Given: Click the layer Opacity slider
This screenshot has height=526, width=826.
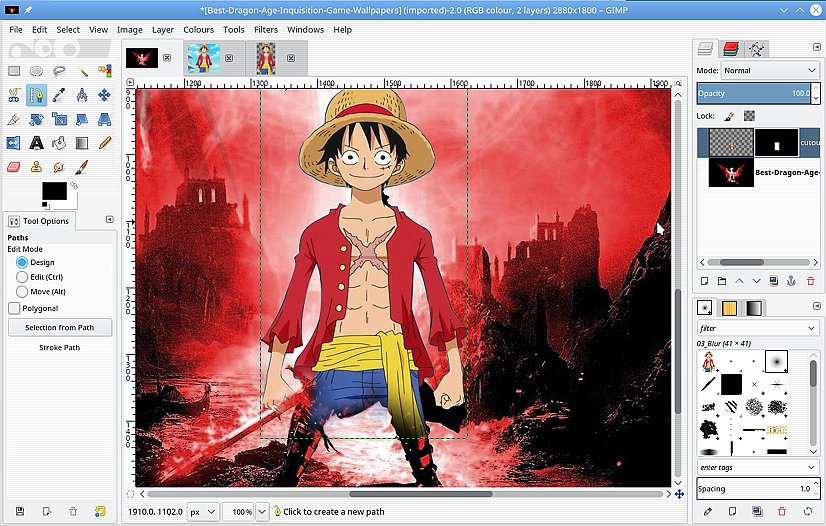Looking at the screenshot, I should (754, 93).
